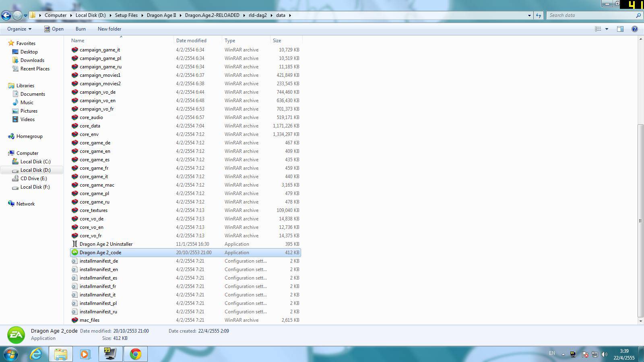Image resolution: width=644 pixels, height=362 pixels.
Task: Open Pictures library
Action: click(29, 111)
